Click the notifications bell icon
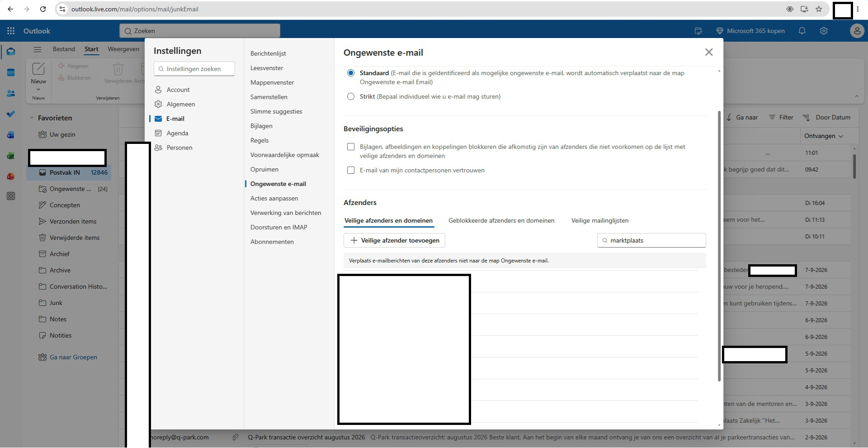The height and width of the screenshot is (448, 868). pyautogui.click(x=802, y=31)
